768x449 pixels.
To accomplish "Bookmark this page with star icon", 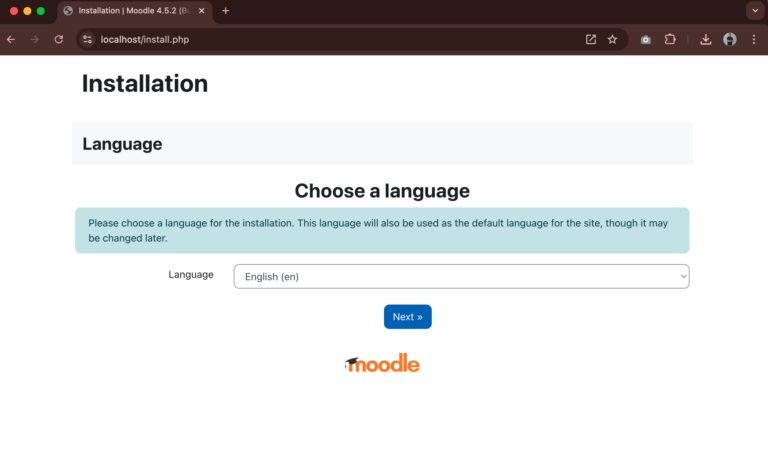I will [612, 40].
